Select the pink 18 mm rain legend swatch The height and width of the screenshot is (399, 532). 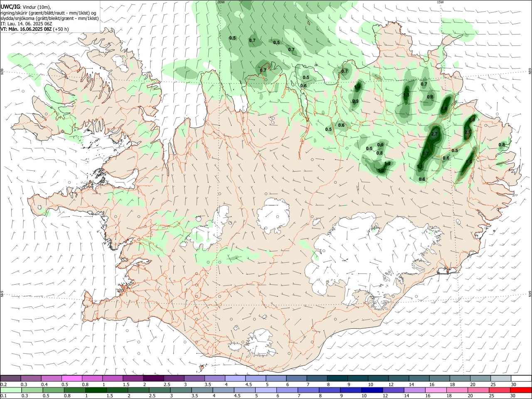point(457,390)
